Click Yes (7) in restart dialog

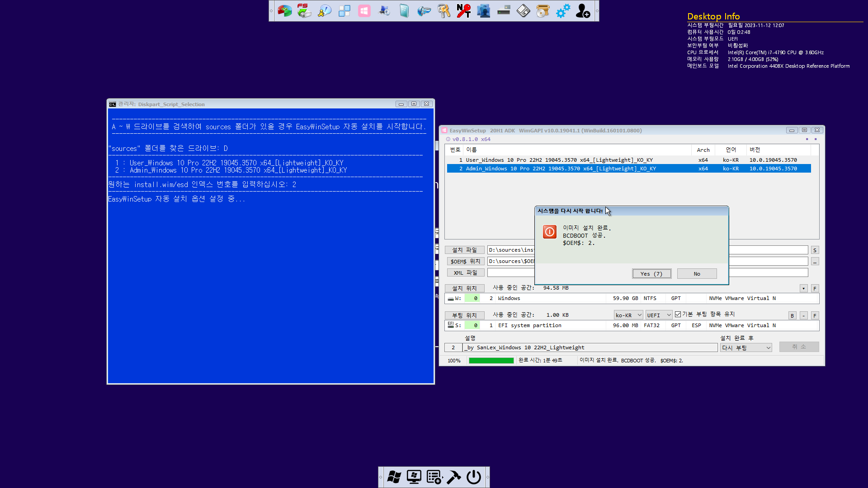pyautogui.click(x=651, y=274)
